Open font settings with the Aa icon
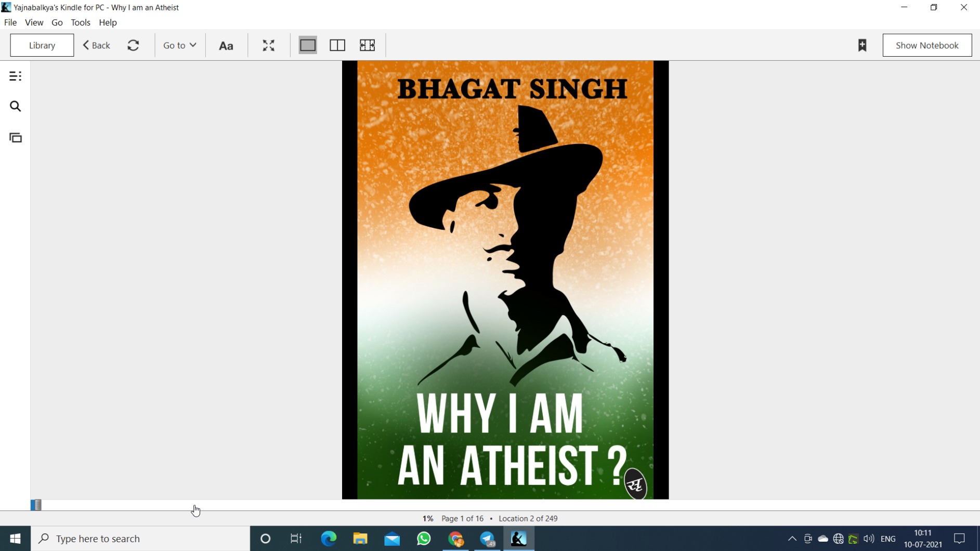 click(x=226, y=45)
